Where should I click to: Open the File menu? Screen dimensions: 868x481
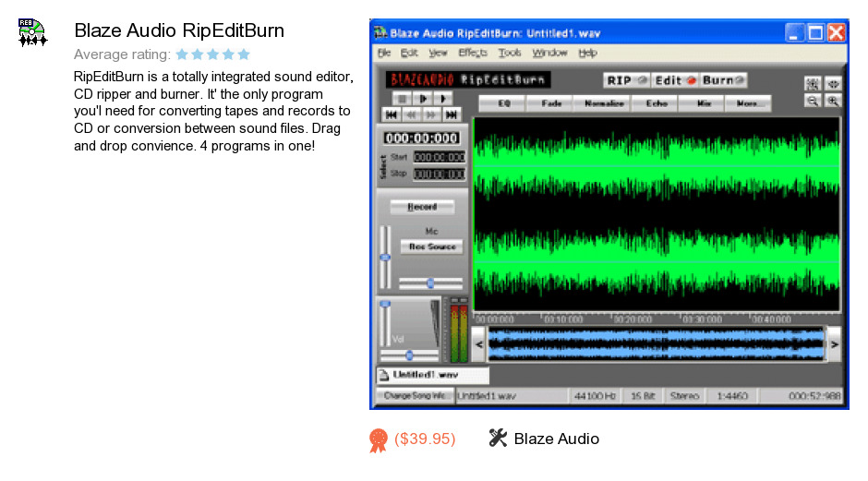[x=384, y=54]
